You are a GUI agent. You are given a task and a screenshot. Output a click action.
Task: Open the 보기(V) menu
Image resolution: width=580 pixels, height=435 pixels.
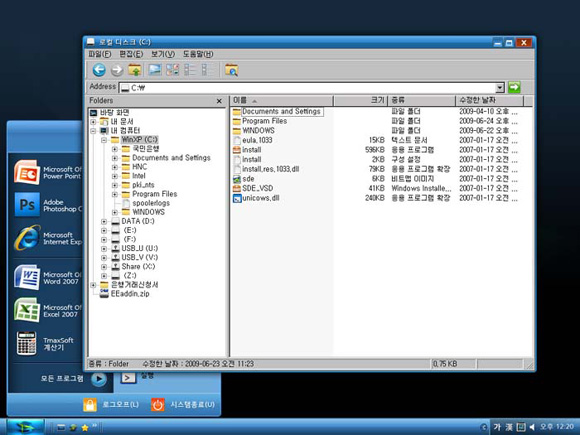tap(163, 54)
